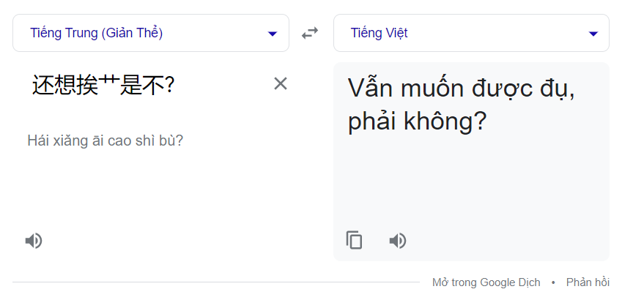The height and width of the screenshot is (300, 644).
Task: Place cursor in the Chinese source text
Action: pos(103,85)
